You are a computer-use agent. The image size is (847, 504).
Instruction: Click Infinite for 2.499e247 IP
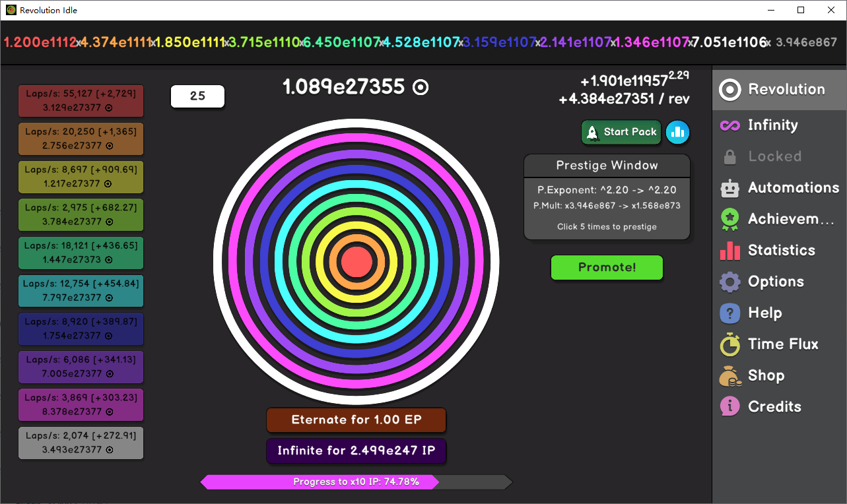pyautogui.click(x=356, y=451)
